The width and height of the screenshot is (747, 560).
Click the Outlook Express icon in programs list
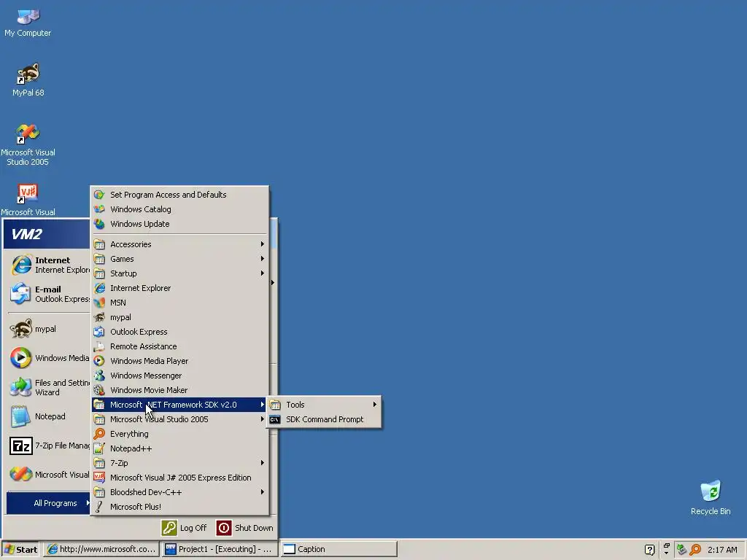point(99,332)
